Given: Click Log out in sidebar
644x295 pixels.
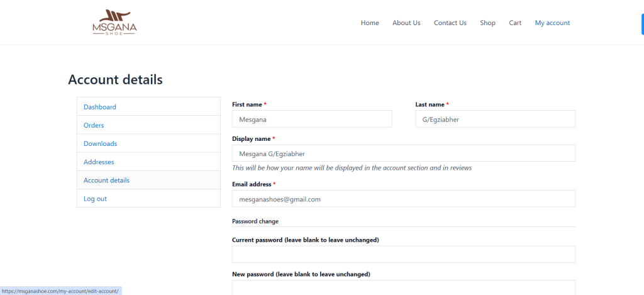Looking at the screenshot, I should click(x=95, y=199).
